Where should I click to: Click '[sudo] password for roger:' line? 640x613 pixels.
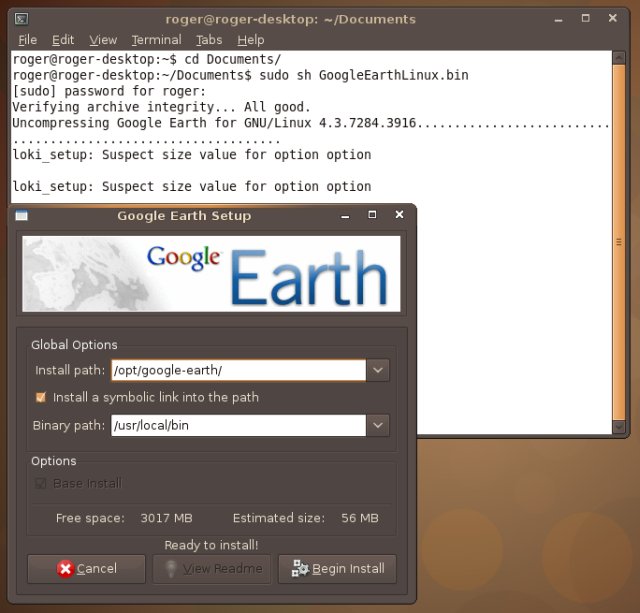tap(109, 91)
